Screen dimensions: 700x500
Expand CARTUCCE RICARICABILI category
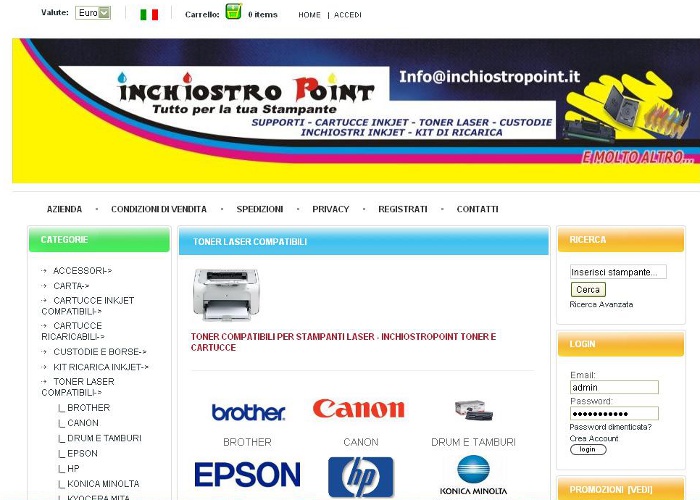(73, 331)
